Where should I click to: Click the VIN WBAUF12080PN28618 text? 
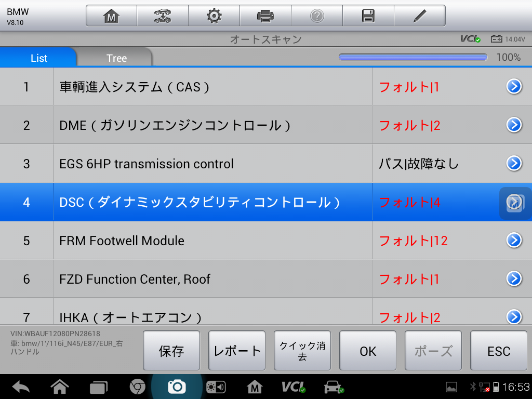pyautogui.click(x=55, y=334)
